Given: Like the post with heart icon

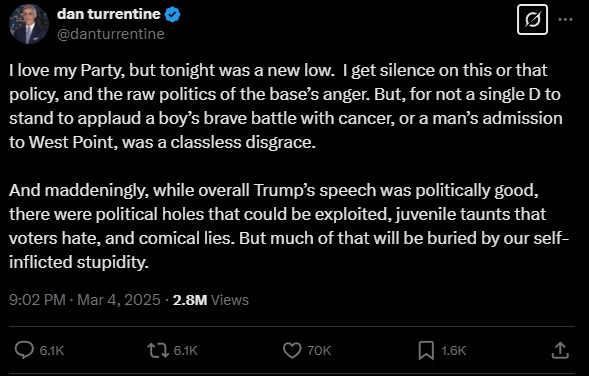Looking at the screenshot, I should click(292, 350).
